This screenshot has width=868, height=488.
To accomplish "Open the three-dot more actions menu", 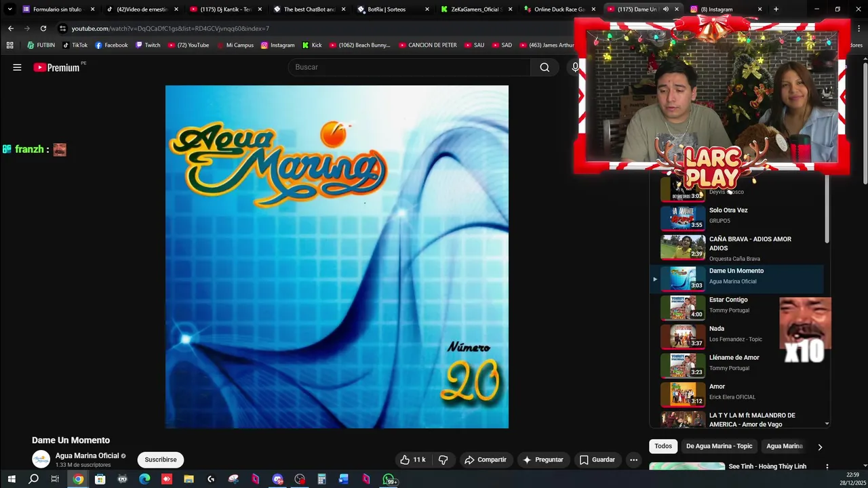I will [x=633, y=460].
